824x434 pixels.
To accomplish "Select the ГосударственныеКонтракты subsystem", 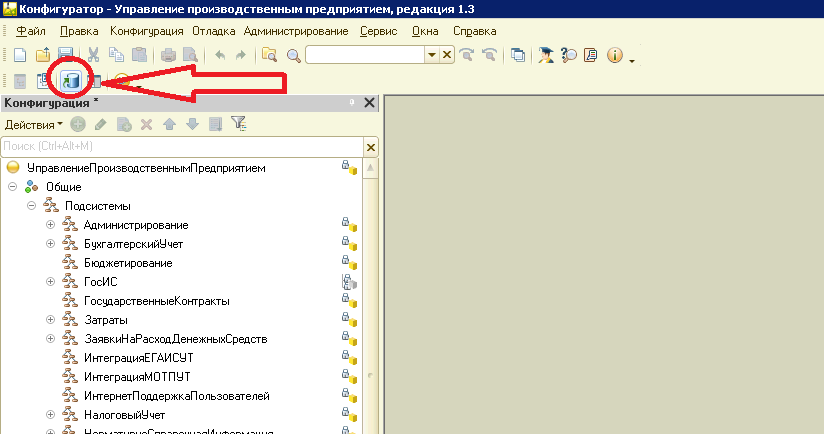I will point(157,301).
